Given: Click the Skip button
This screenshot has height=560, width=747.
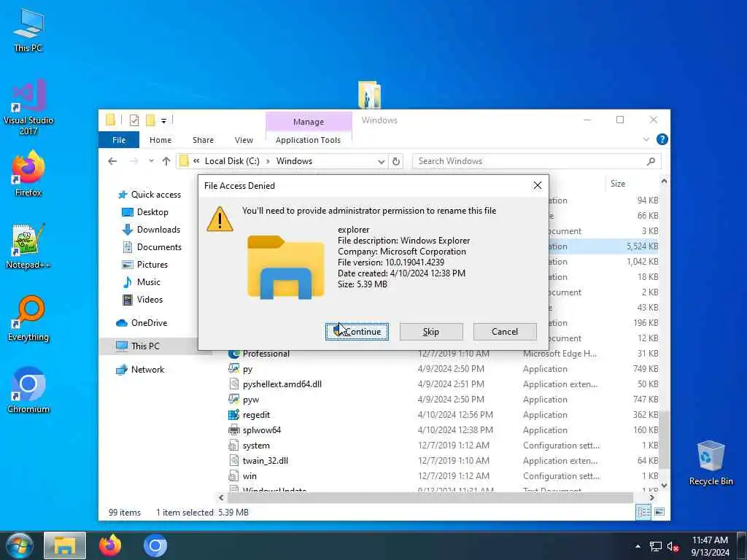Looking at the screenshot, I should point(430,332).
